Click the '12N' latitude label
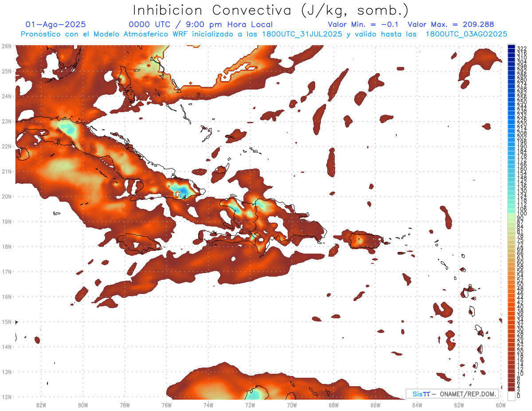532x411 pixels. click(7, 397)
